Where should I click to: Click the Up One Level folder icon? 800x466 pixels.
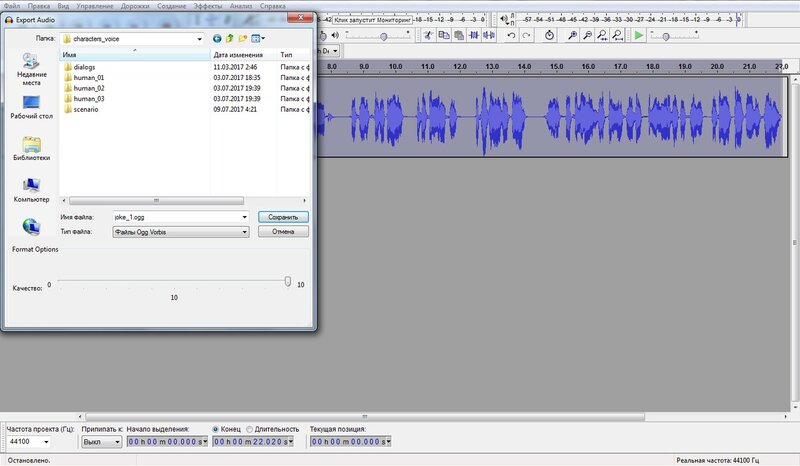[230, 38]
